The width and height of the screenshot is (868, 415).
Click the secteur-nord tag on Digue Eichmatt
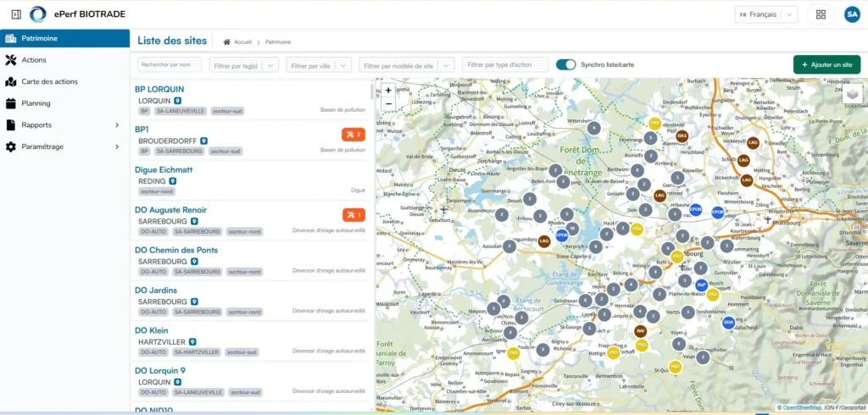click(x=157, y=191)
